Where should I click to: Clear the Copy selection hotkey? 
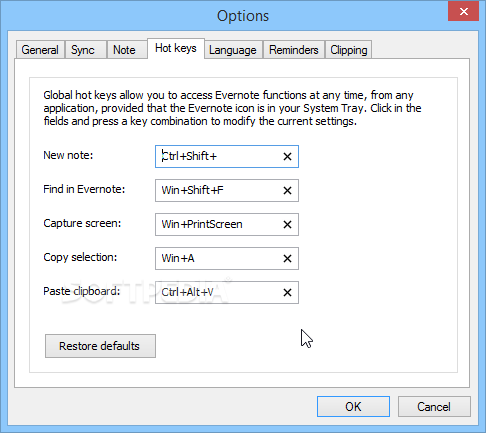(287, 258)
